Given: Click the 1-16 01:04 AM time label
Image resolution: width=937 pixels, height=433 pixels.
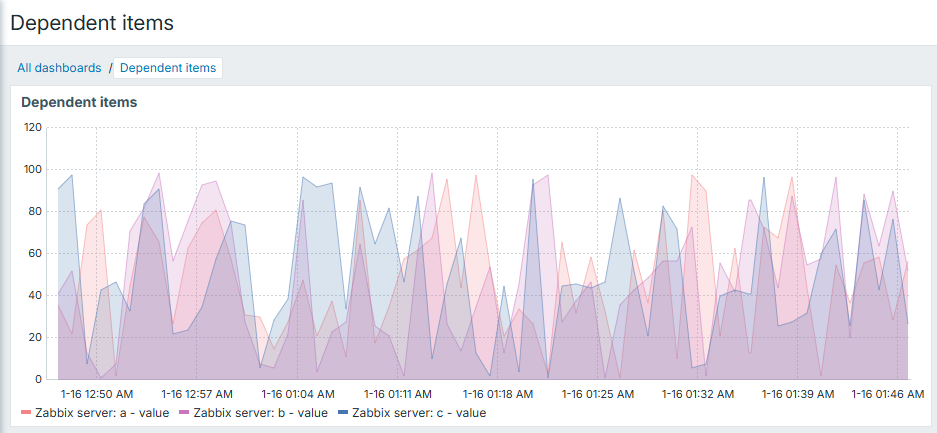Looking at the screenshot, I should (x=297, y=395).
